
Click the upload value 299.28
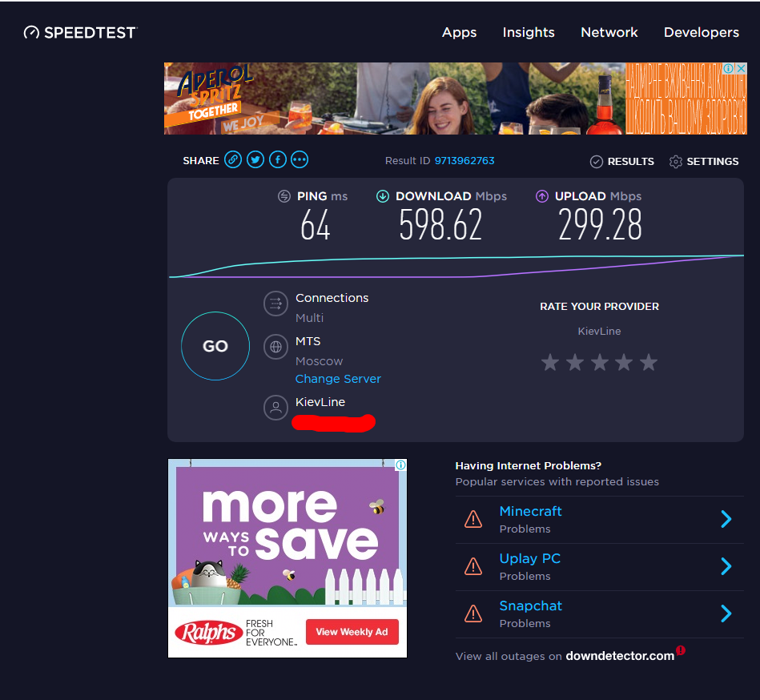[600, 224]
